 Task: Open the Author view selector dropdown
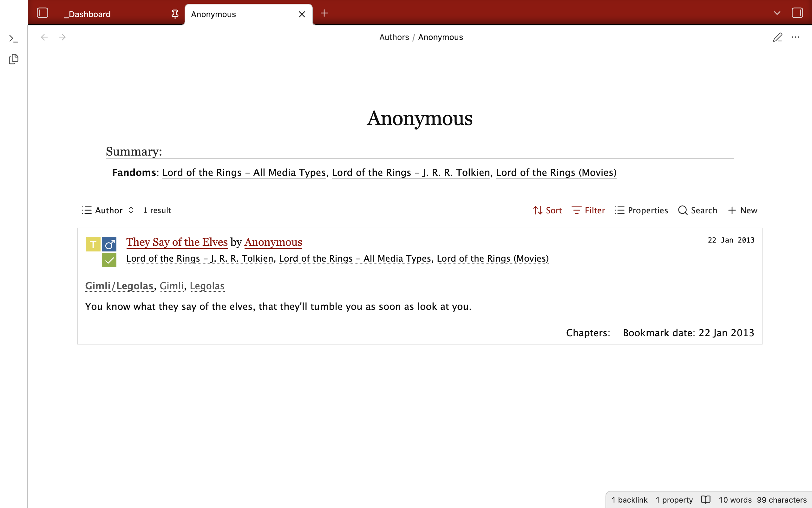tap(108, 210)
